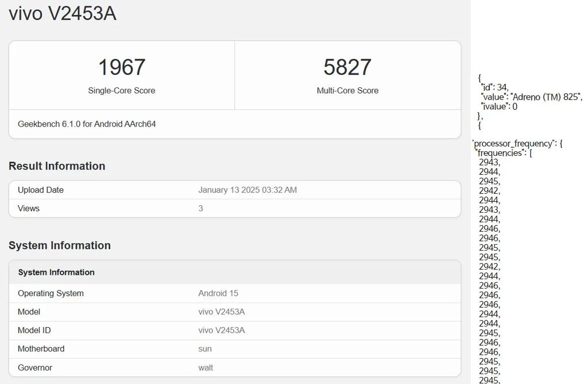Click the JSON line "id": 34
588x384 pixels.
(x=494, y=87)
